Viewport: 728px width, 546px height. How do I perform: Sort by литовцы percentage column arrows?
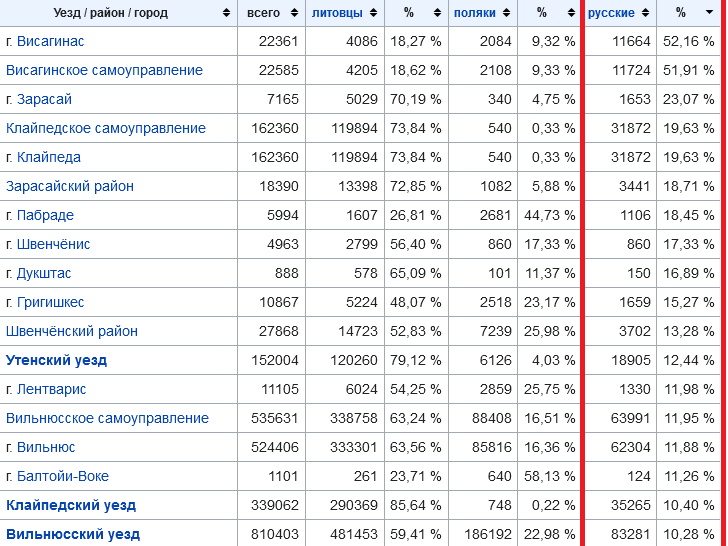pos(437,13)
